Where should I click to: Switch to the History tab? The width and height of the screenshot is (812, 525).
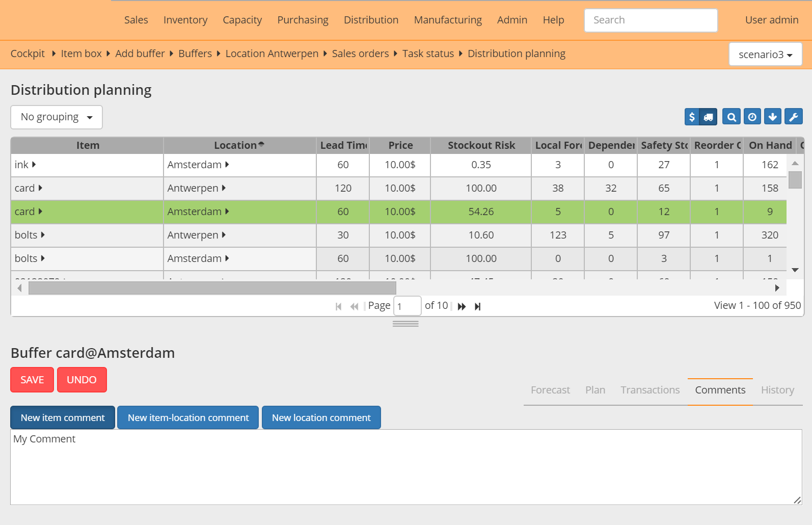pos(777,390)
